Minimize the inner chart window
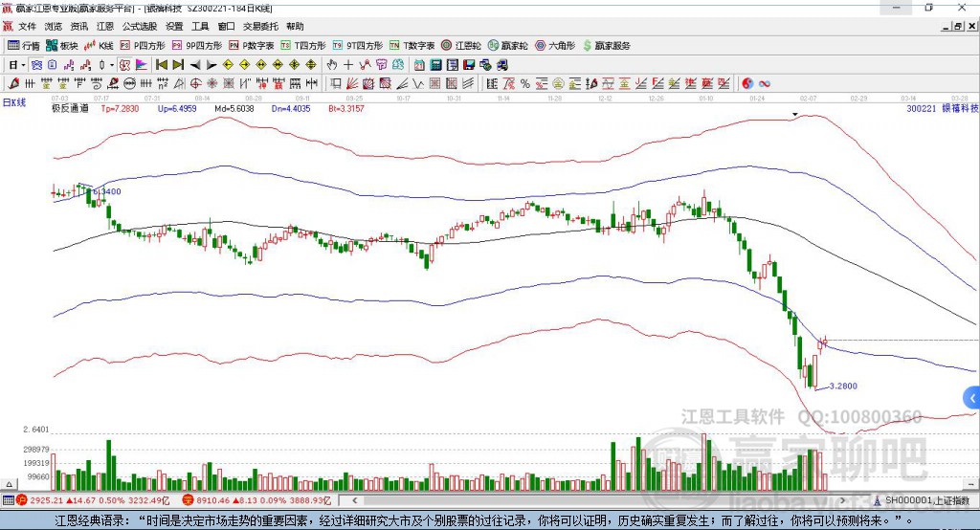980x530 pixels. click(947, 26)
